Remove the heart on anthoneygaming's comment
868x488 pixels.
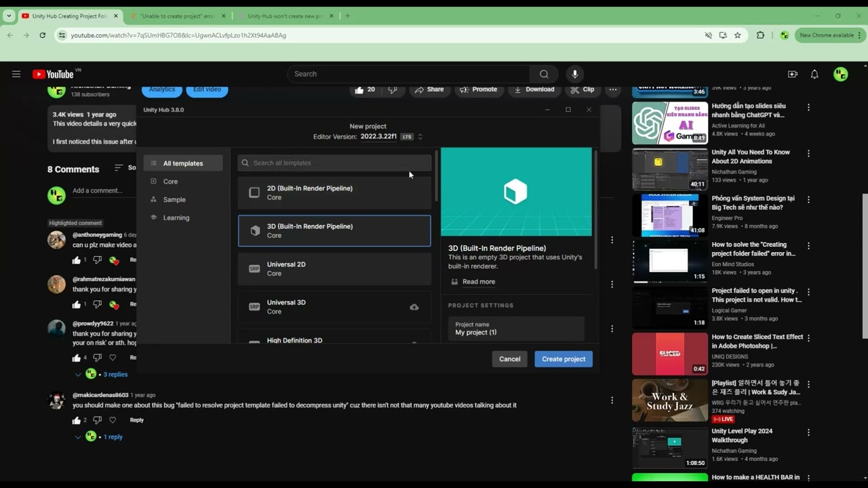tap(114, 260)
